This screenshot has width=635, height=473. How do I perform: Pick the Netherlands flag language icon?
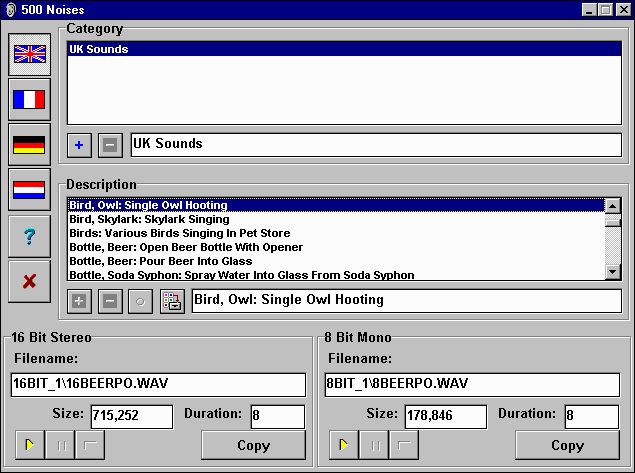pos(29,189)
